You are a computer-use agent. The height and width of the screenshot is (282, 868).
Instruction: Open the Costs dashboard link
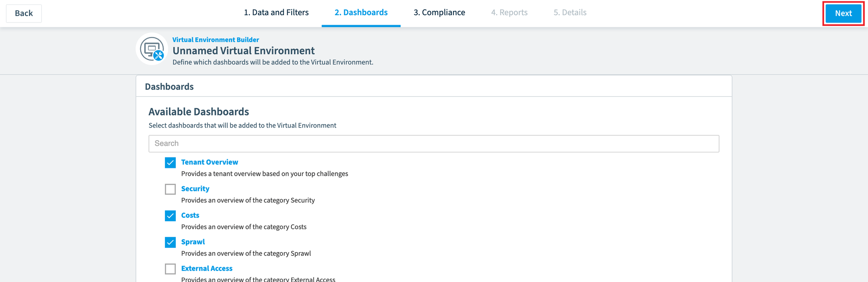click(190, 215)
